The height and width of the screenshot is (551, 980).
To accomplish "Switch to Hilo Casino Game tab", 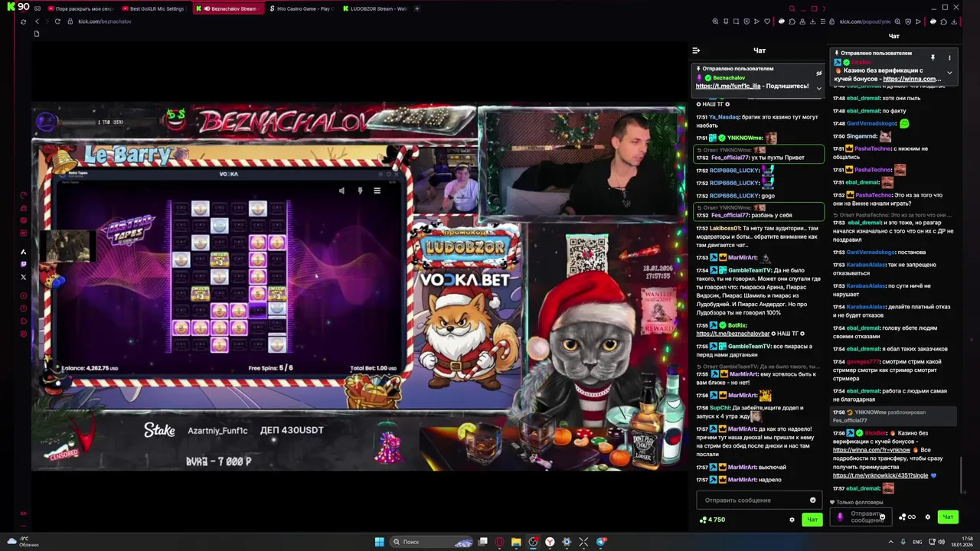I will (x=301, y=8).
